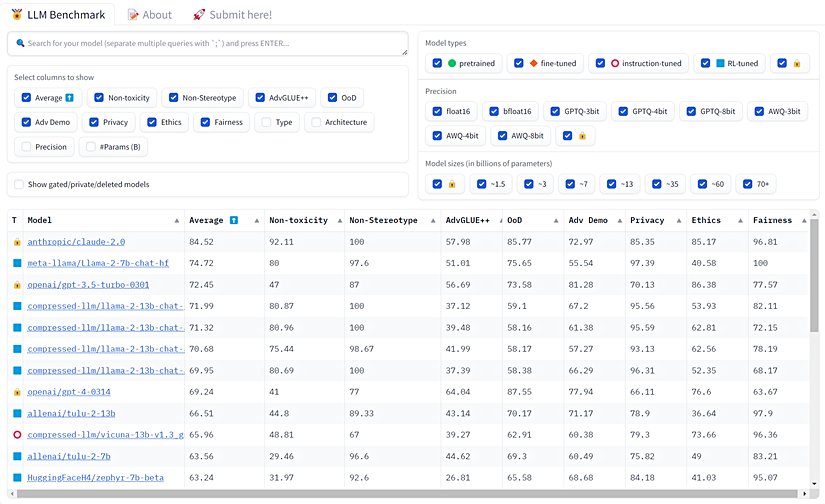
Task: Click the rocket icon beside Submit here!
Action: [199, 15]
